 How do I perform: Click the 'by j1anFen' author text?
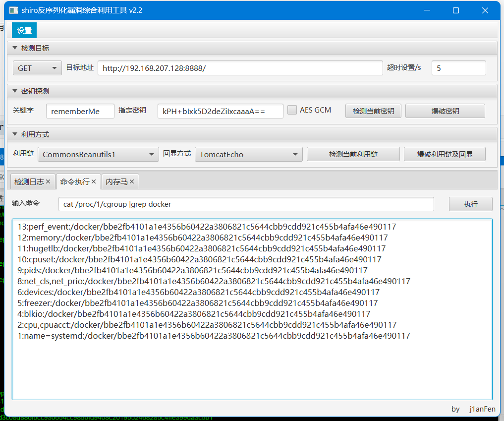click(x=473, y=409)
